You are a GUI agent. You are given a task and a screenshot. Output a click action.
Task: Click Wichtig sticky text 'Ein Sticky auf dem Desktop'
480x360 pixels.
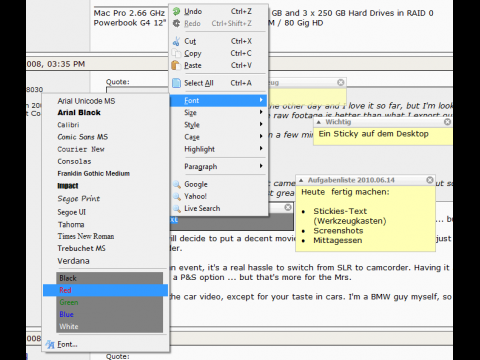click(x=373, y=134)
